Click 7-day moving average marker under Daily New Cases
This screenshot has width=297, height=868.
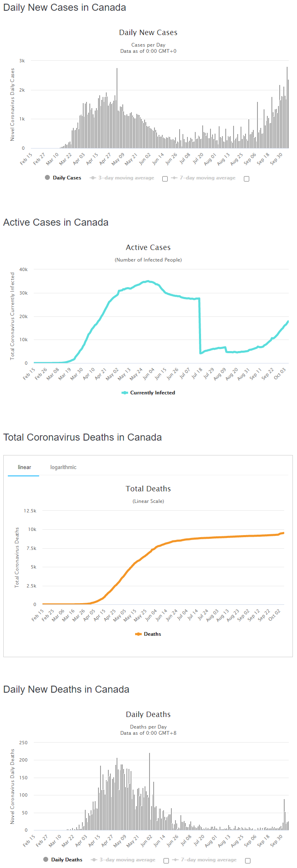click(x=174, y=178)
